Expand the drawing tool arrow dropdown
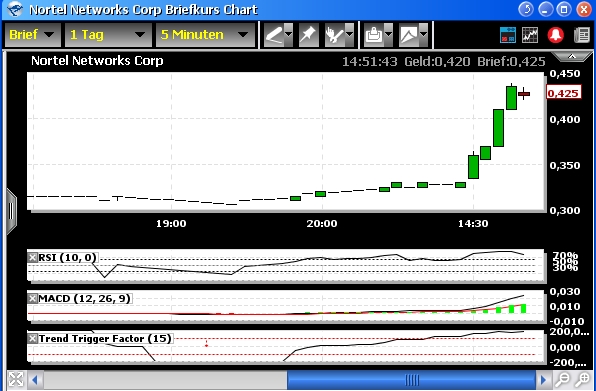596x391 pixels. point(289,35)
